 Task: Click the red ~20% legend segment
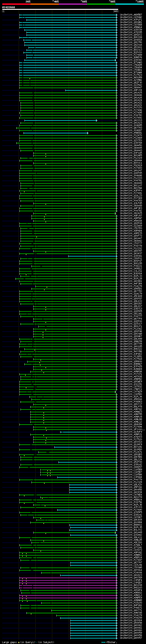click(x=16, y=4)
